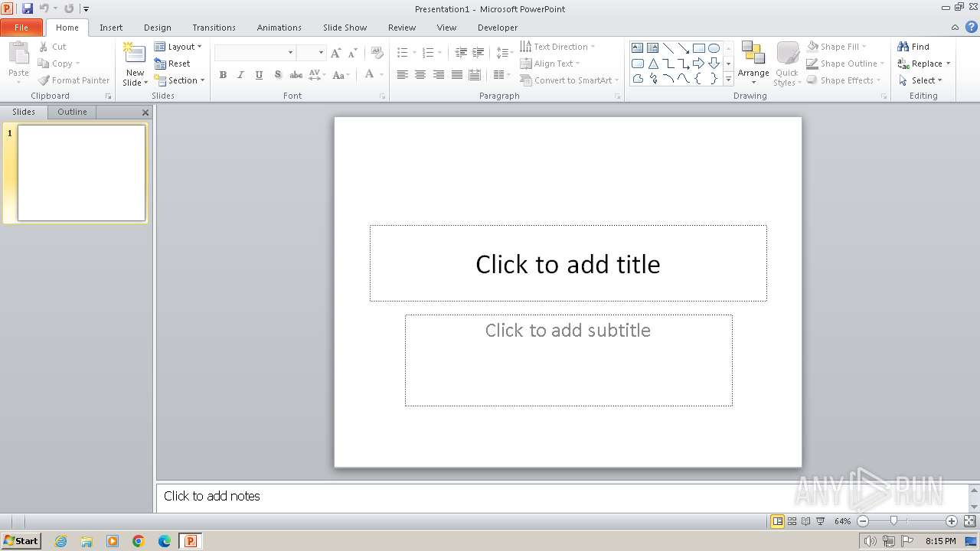Open Internet Explorer from taskbar

click(x=60, y=541)
